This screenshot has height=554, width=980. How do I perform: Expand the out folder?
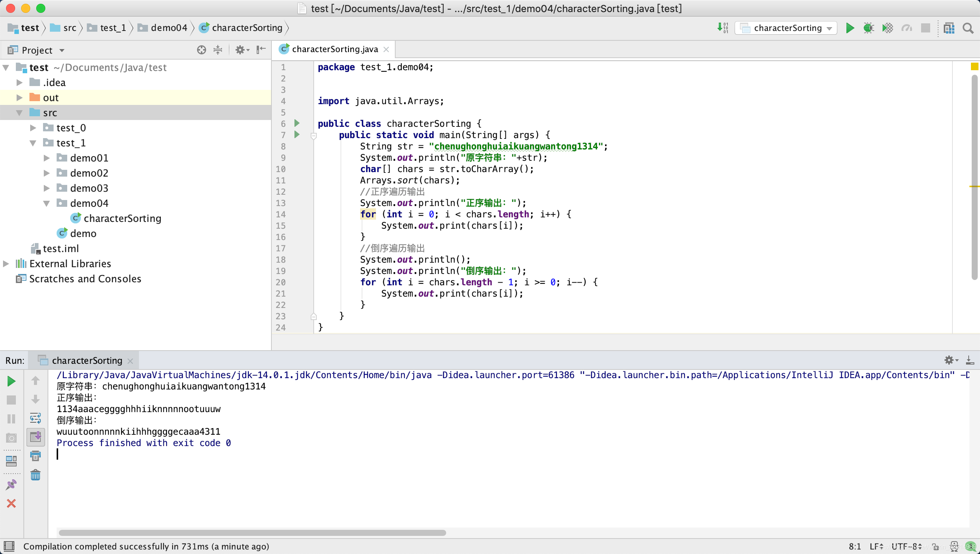tap(19, 98)
